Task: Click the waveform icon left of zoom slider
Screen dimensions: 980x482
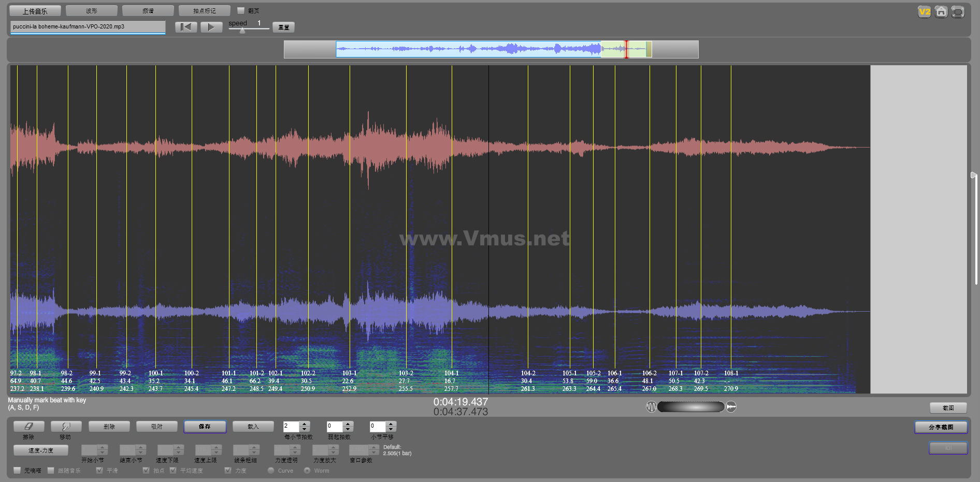Action: click(651, 407)
